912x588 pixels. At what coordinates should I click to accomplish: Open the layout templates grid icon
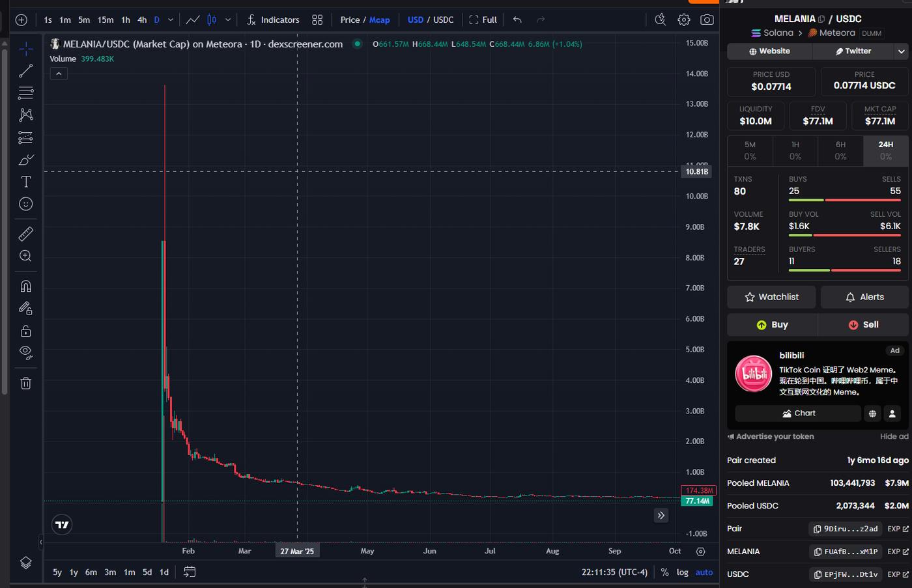tap(317, 20)
